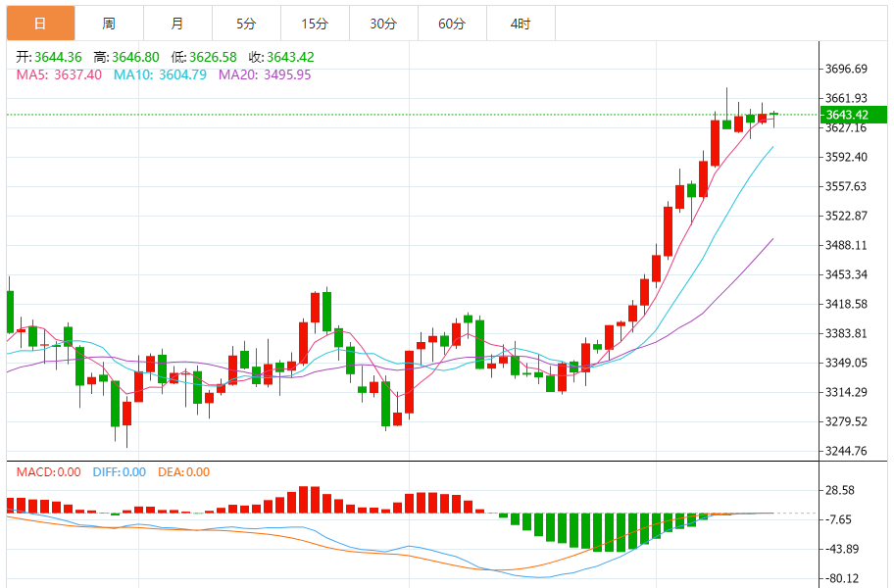This screenshot has width=894, height=588.
Task: Click the 3453.34 price axis label
Action: (x=846, y=274)
